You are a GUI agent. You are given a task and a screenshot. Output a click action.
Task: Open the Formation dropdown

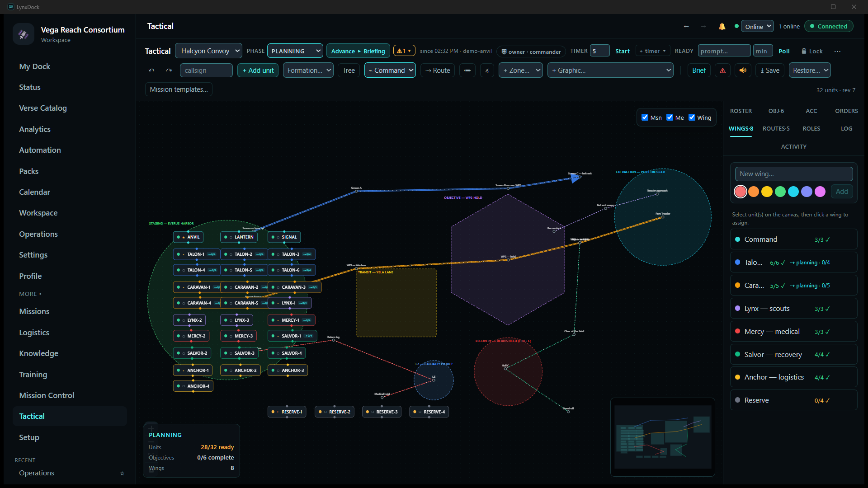308,70
